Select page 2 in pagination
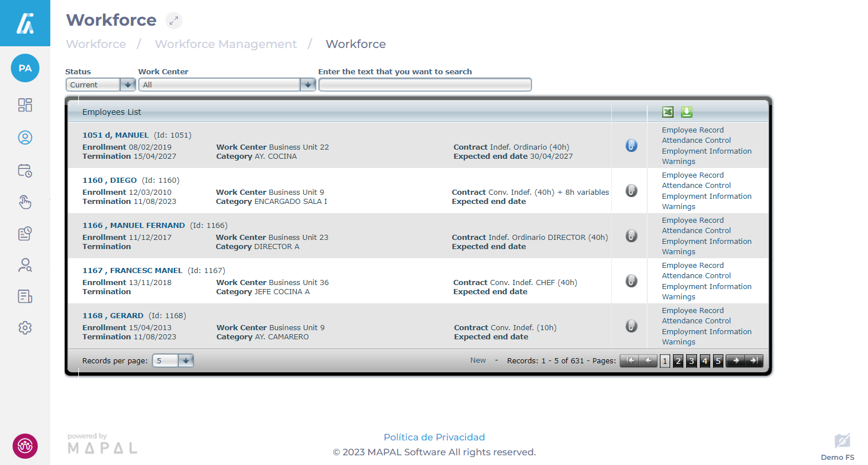 tap(678, 361)
